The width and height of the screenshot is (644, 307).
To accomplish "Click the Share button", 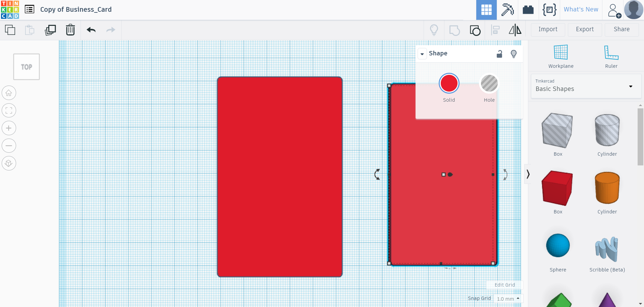I will [622, 30].
